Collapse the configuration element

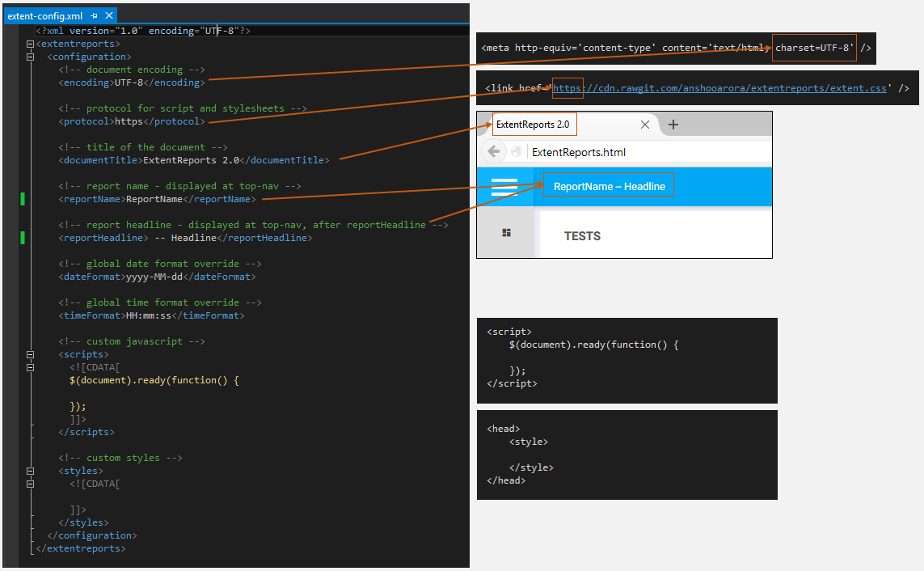pos(30,57)
